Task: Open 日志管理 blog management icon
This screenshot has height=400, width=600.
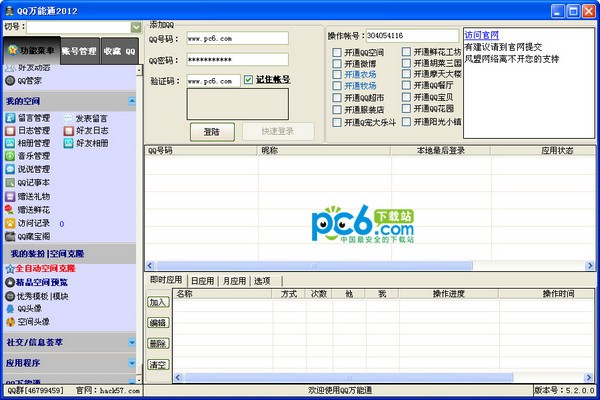Action: [10, 131]
